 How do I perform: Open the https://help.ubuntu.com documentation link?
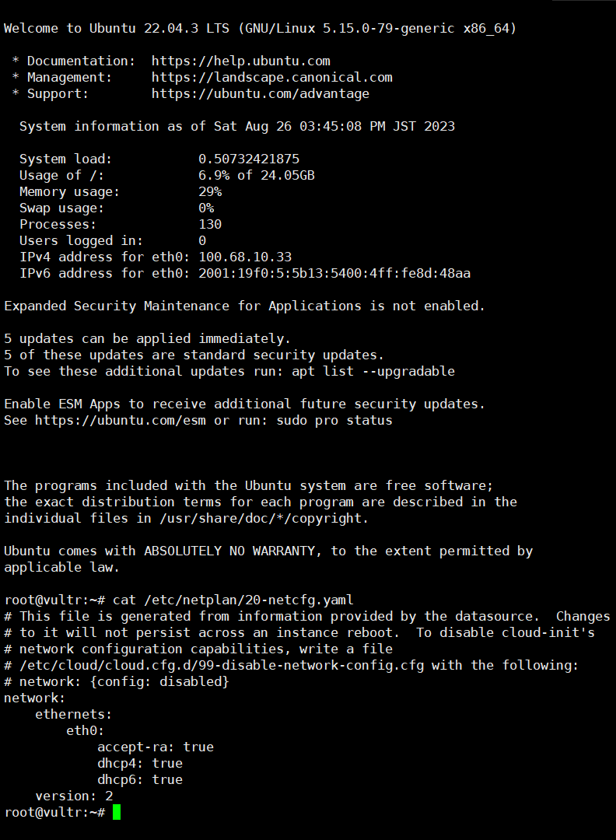[x=240, y=61]
